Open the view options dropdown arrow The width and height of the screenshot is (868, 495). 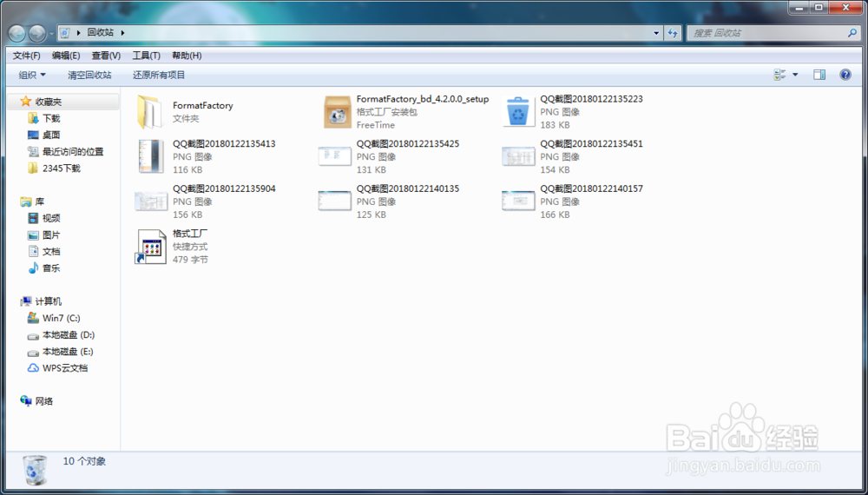pyautogui.click(x=795, y=75)
